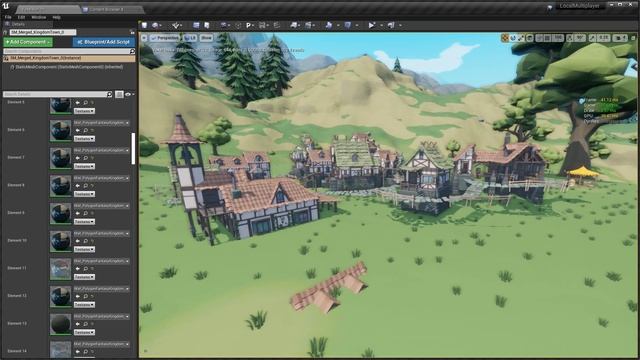Select the translate gizmo mode icon
Viewport: 640px width, 360px height.
pyautogui.click(x=505, y=38)
